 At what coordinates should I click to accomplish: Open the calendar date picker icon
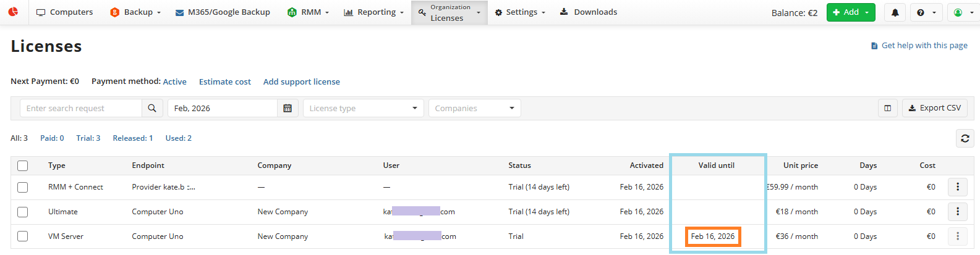click(x=288, y=108)
